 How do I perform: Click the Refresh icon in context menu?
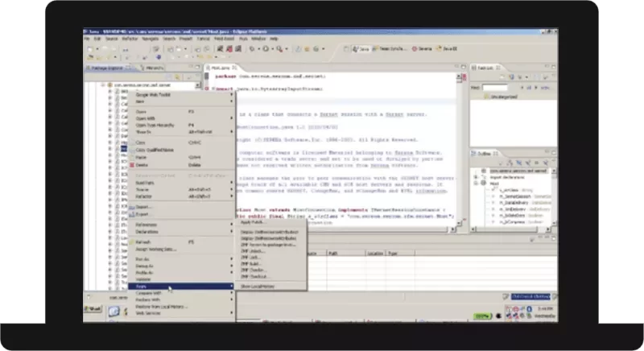pos(130,242)
